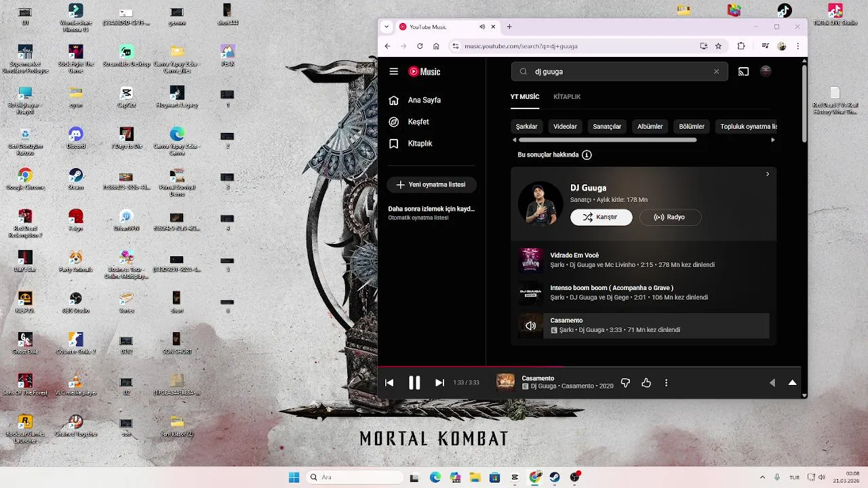The image size is (868, 488).
Task: Switch to KİTAPLIK tab
Action: coord(567,97)
